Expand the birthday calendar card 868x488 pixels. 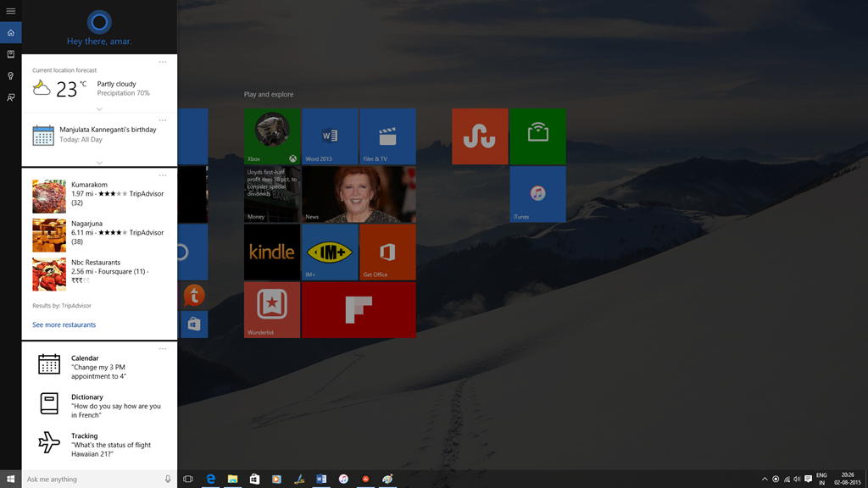click(x=99, y=163)
